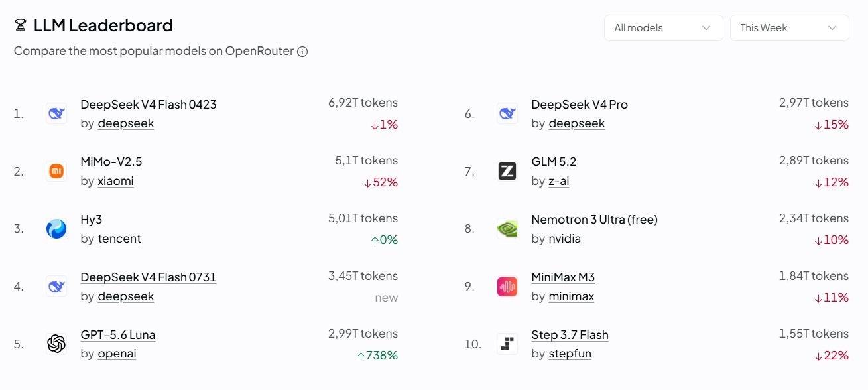Visit the z-ai author link

click(558, 181)
